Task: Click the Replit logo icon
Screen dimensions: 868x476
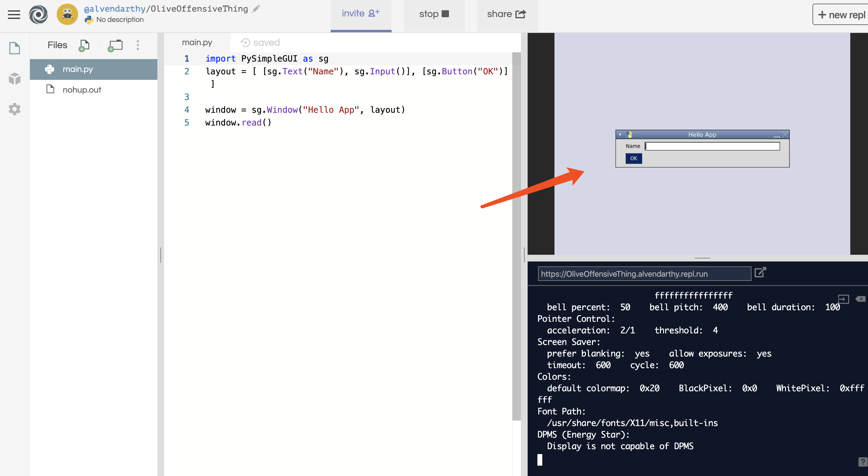Action: click(38, 14)
